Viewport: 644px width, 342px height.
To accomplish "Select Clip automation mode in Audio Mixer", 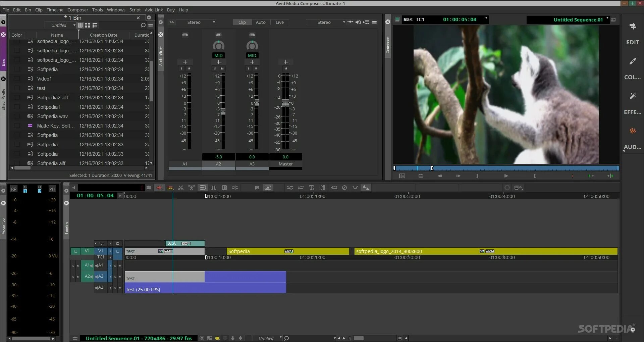I will click(242, 22).
